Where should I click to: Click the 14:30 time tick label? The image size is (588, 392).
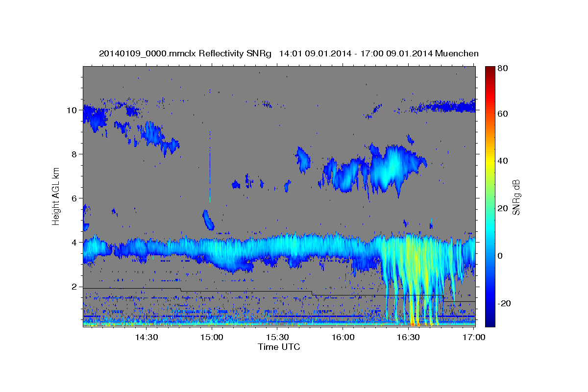146,338
